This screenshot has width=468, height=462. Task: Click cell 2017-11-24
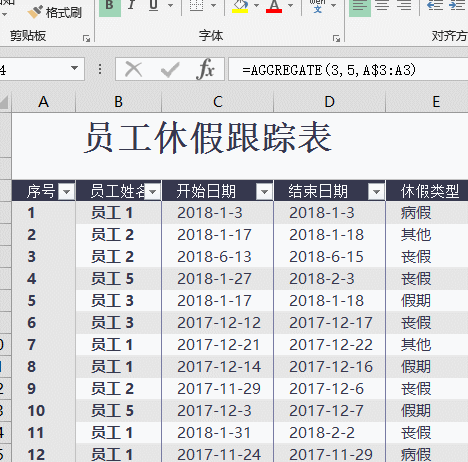coord(217,453)
